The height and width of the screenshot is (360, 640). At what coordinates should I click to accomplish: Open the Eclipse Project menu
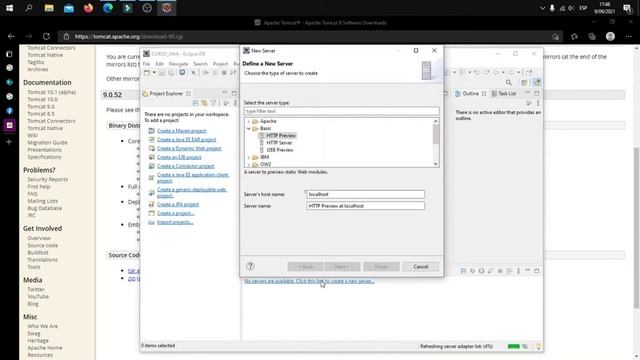pyautogui.click(x=220, y=64)
